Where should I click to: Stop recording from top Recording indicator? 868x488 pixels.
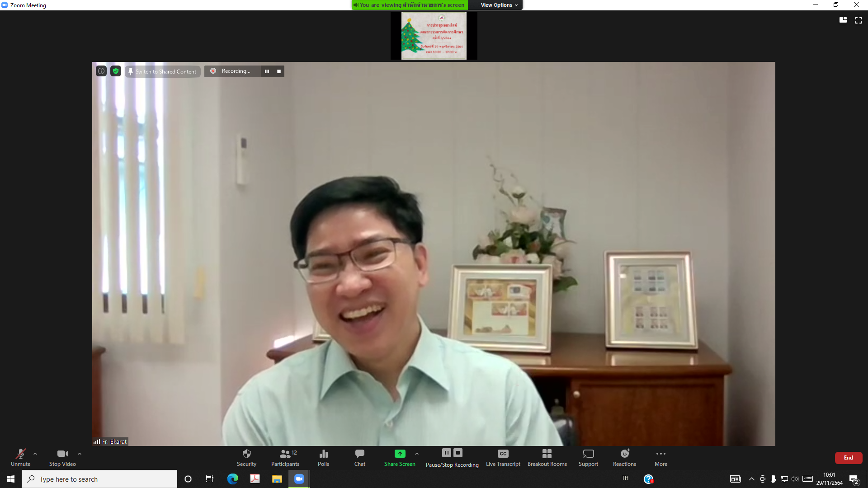tap(279, 71)
